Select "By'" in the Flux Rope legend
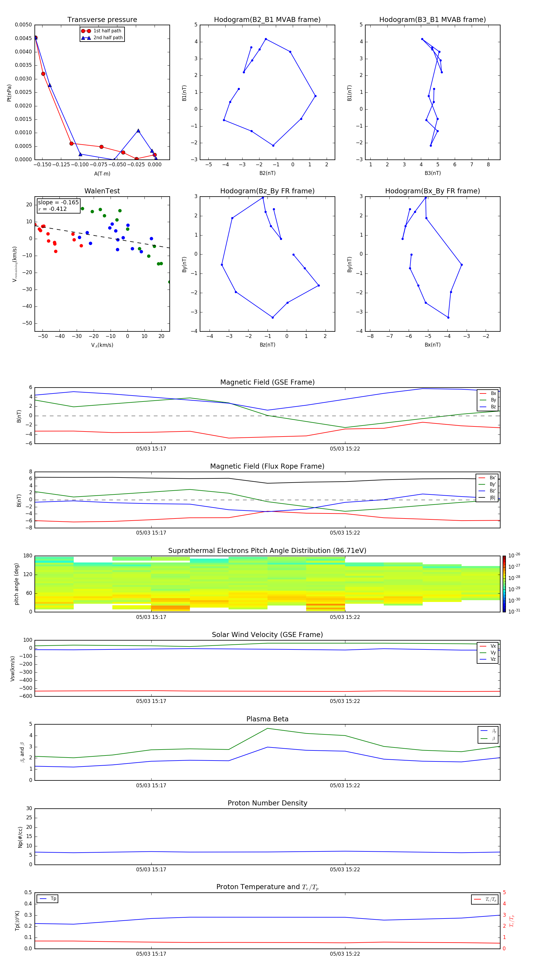The width and height of the screenshot is (535, 980). click(x=487, y=484)
